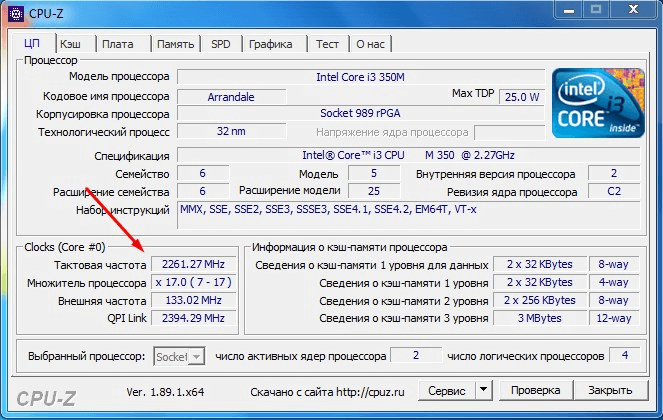Viewport: 663px width, 420px height.
Task: Click the 12-way L3 associativity value
Action: click(x=614, y=318)
